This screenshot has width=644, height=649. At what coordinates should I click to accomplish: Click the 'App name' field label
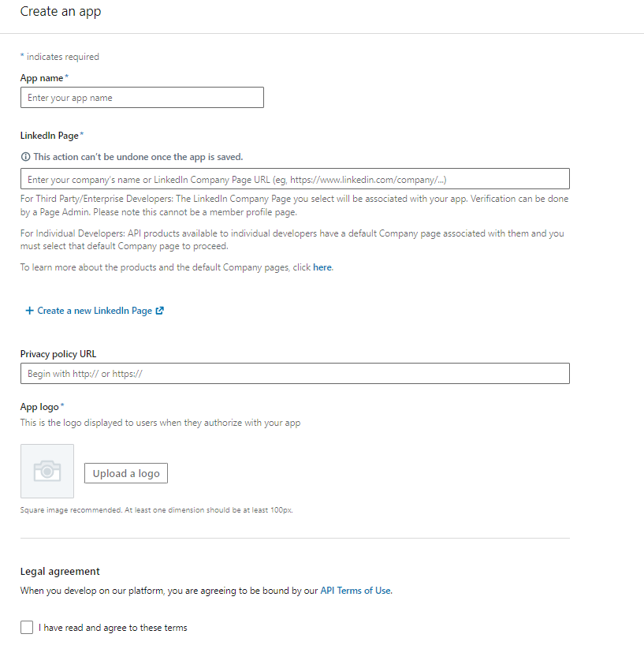point(41,78)
